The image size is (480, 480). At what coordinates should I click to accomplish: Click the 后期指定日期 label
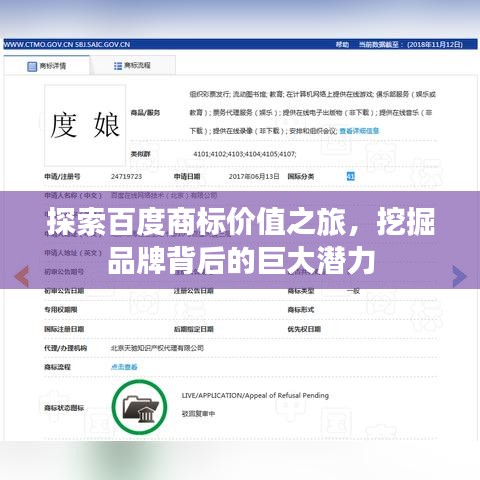pyautogui.click(x=194, y=329)
